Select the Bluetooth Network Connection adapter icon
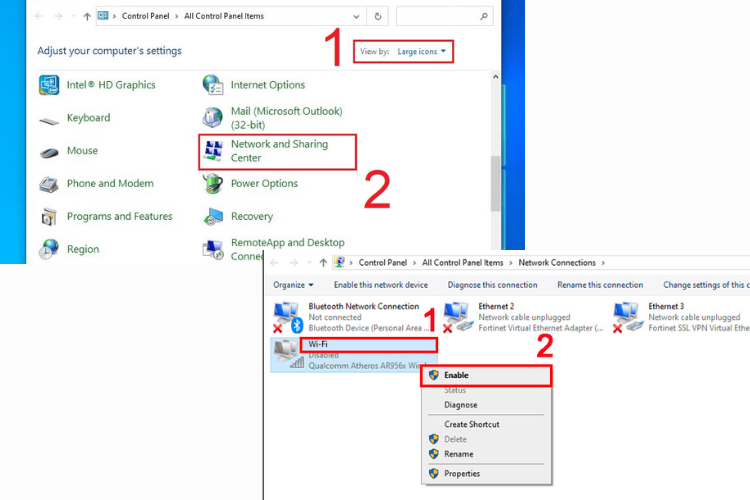750x500 pixels. (x=288, y=317)
